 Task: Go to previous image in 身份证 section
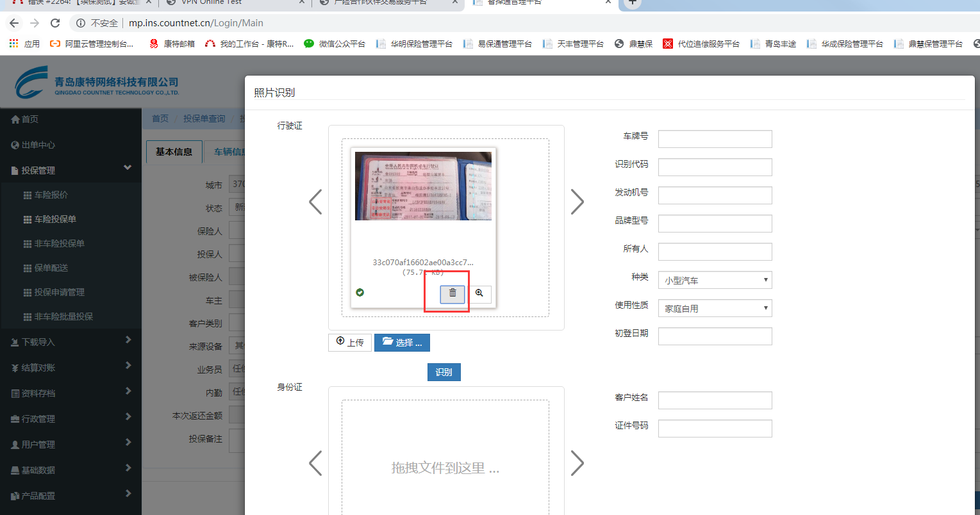click(x=315, y=463)
